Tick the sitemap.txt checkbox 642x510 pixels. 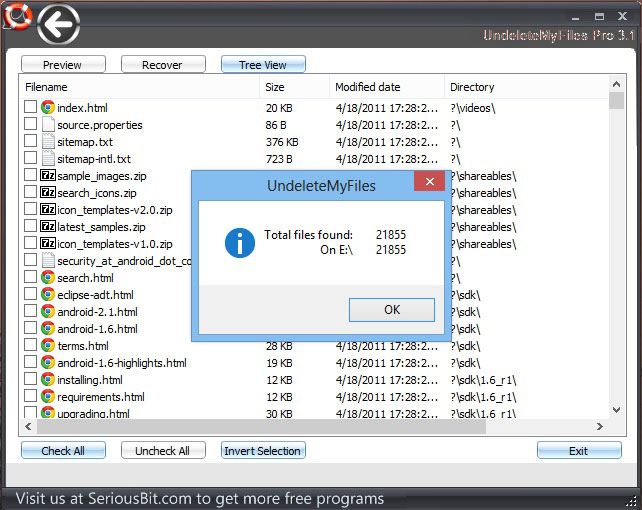30,140
